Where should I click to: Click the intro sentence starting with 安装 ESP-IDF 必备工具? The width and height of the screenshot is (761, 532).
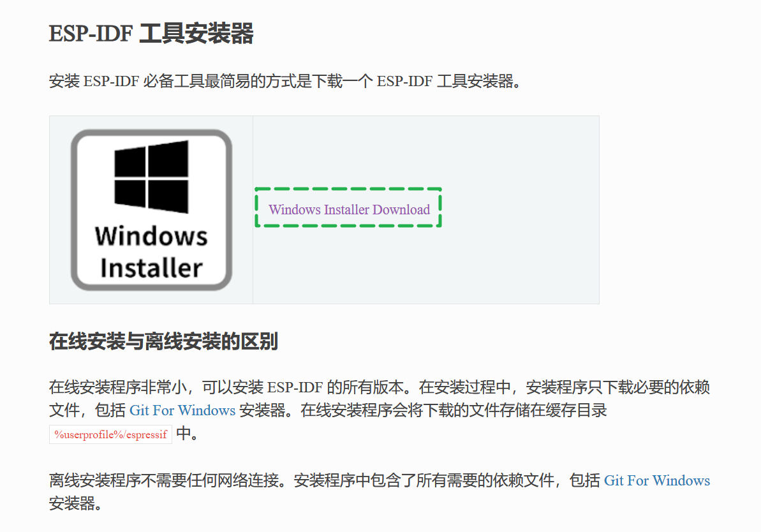click(x=285, y=81)
